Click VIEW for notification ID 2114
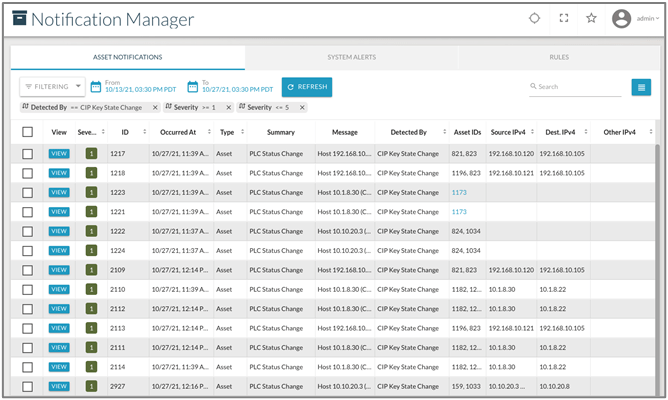The width and height of the screenshot is (668, 400). point(59,367)
